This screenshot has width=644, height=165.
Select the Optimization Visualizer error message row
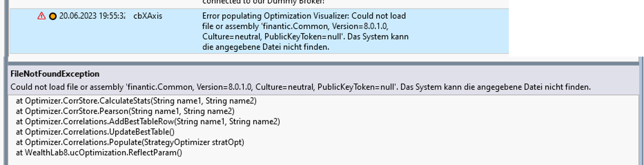coord(259,31)
